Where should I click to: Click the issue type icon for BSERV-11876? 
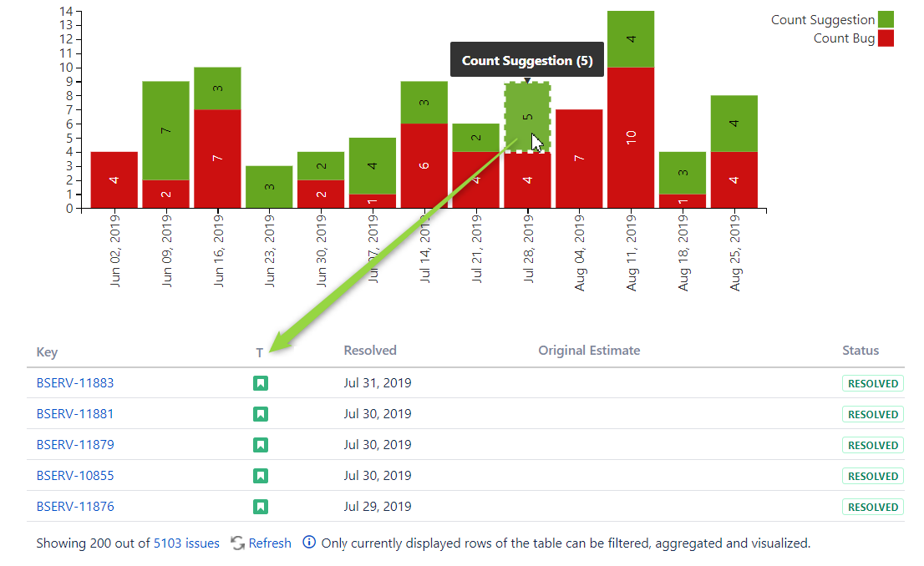pos(261,507)
